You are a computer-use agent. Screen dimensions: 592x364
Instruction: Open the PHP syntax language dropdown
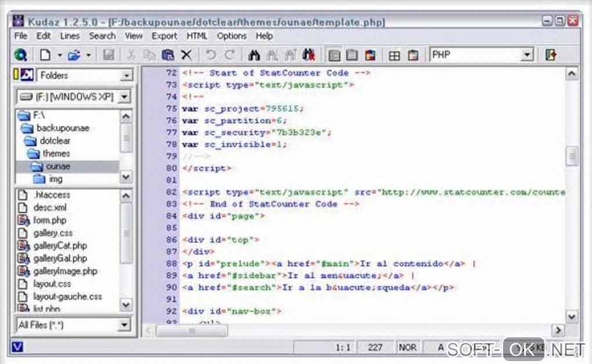(x=526, y=55)
